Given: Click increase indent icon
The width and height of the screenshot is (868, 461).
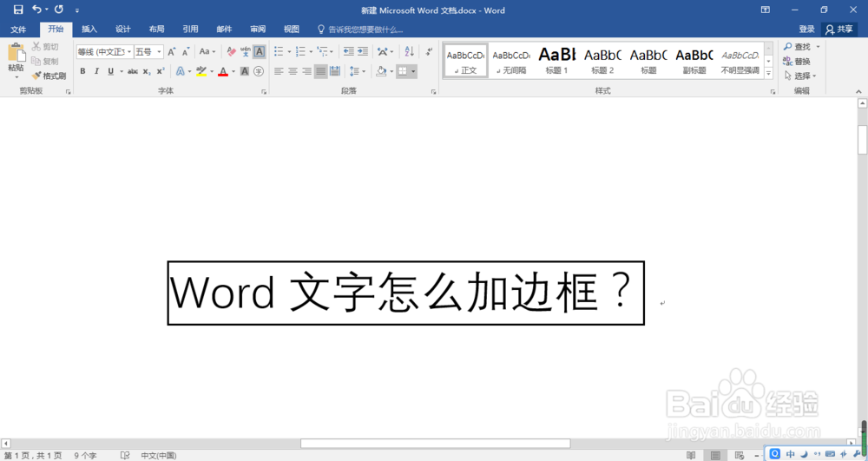Looking at the screenshot, I should (x=363, y=51).
